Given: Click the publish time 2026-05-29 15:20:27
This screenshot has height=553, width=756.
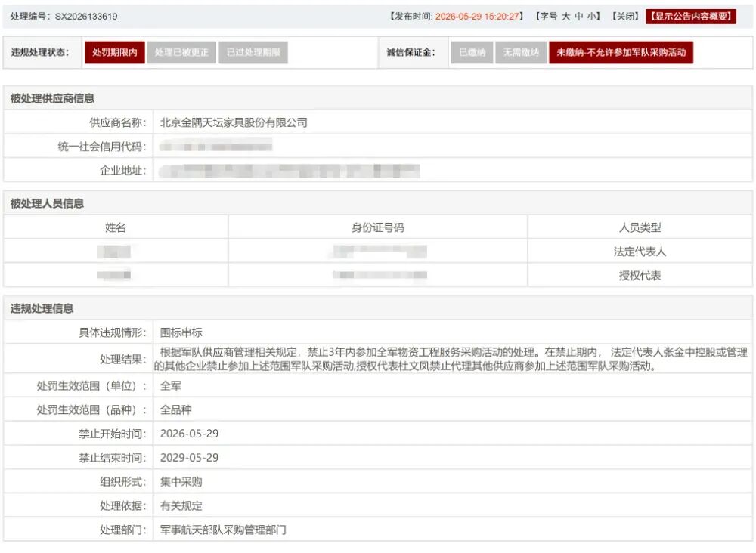Looking at the screenshot, I should [x=477, y=17].
